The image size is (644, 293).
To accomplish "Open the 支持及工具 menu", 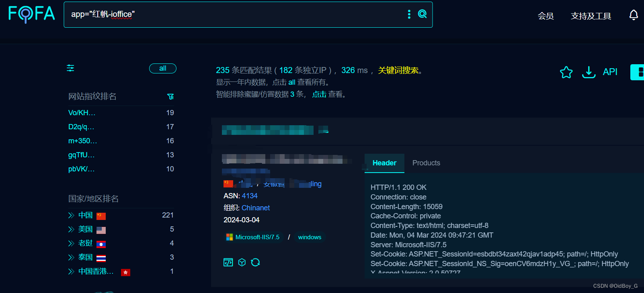I will tap(591, 16).
